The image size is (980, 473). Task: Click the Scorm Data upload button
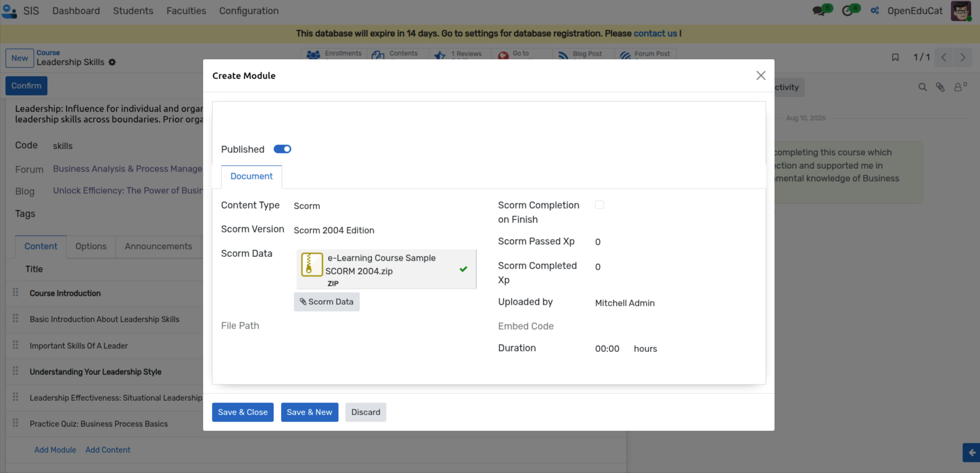coord(327,302)
